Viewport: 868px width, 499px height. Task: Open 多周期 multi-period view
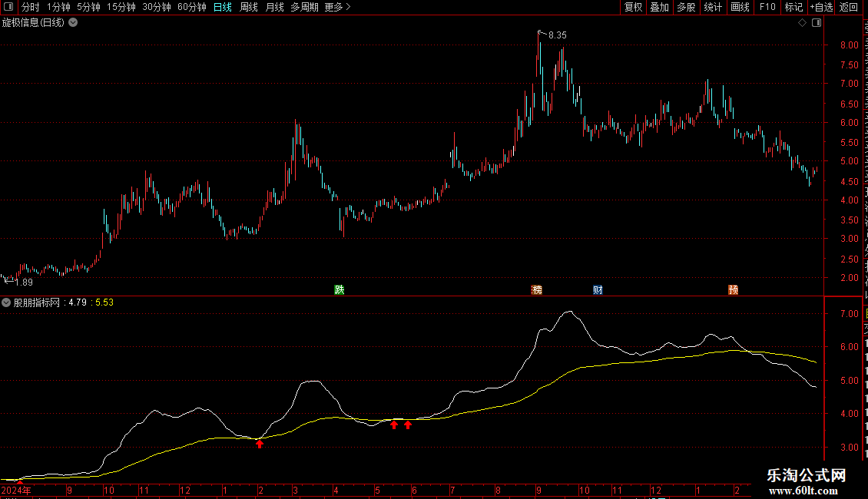pyautogui.click(x=304, y=7)
